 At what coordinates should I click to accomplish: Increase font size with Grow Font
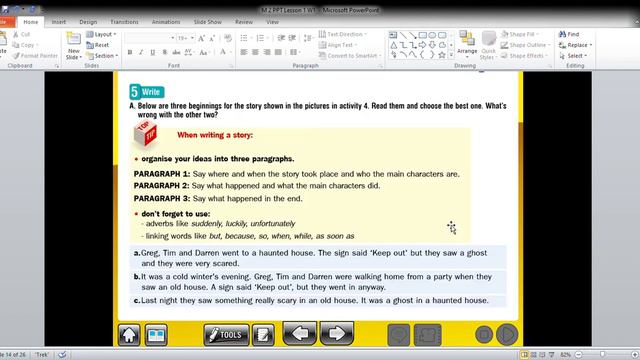pyautogui.click(x=201, y=38)
